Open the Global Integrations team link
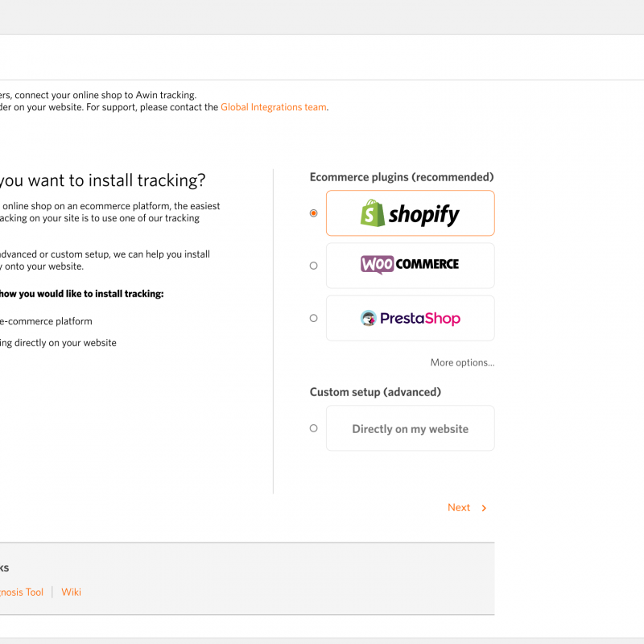The width and height of the screenshot is (644, 644). 274,107
